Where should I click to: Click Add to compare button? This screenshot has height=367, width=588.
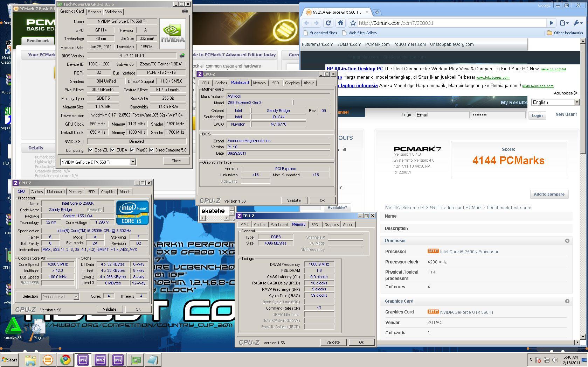(549, 194)
